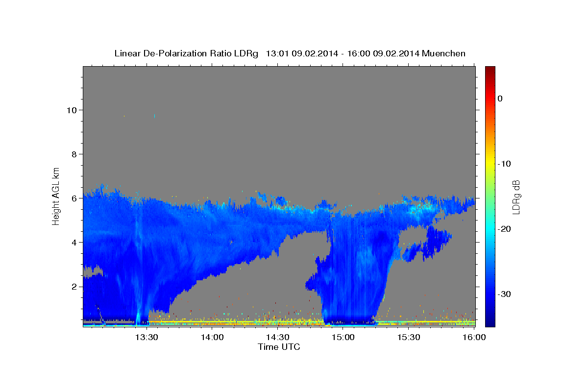Click the 14:00 time axis label
This screenshot has height=392, width=588.
[x=212, y=337]
